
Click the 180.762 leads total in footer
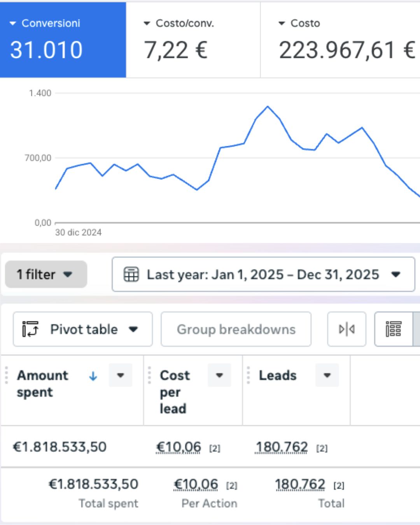[300, 484]
